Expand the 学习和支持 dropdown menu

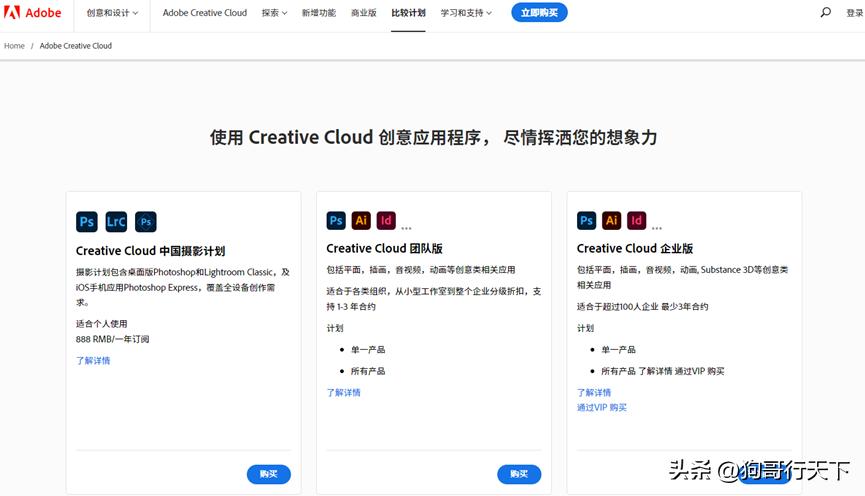[x=466, y=13]
